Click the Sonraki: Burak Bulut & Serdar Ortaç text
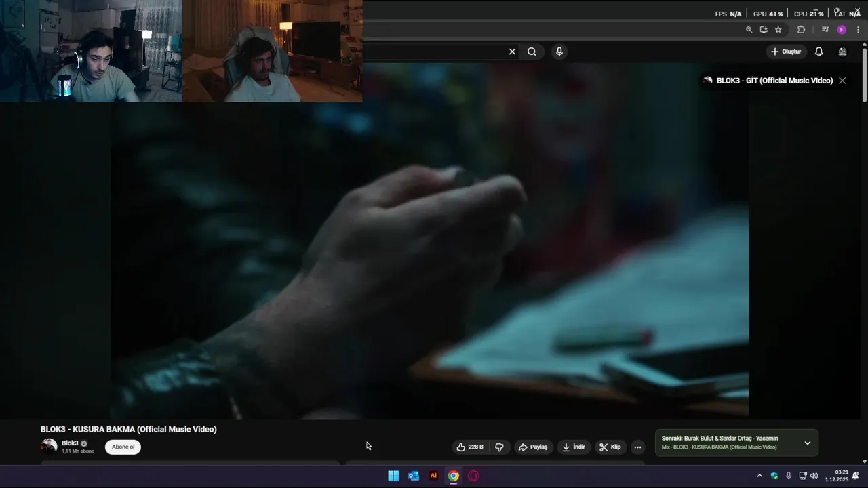The width and height of the screenshot is (868, 488). coord(719,439)
